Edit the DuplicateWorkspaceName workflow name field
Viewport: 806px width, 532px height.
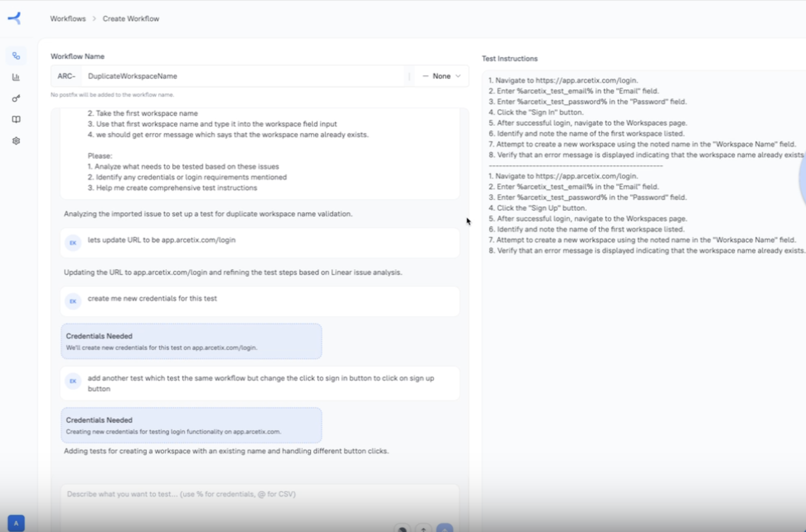coord(242,76)
